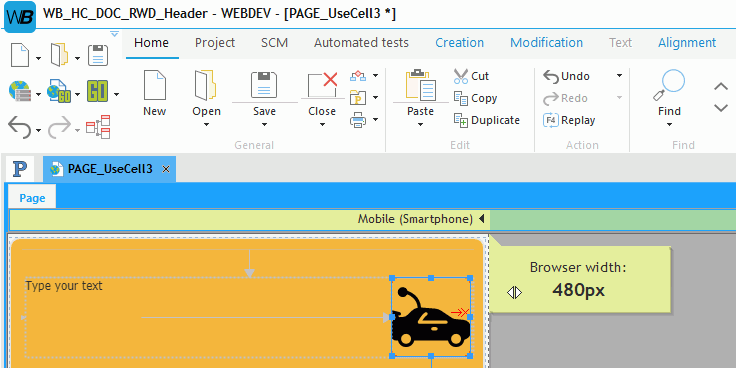736x368 pixels.
Task: Click the Copy button in Edit group
Action: pyautogui.click(x=475, y=98)
